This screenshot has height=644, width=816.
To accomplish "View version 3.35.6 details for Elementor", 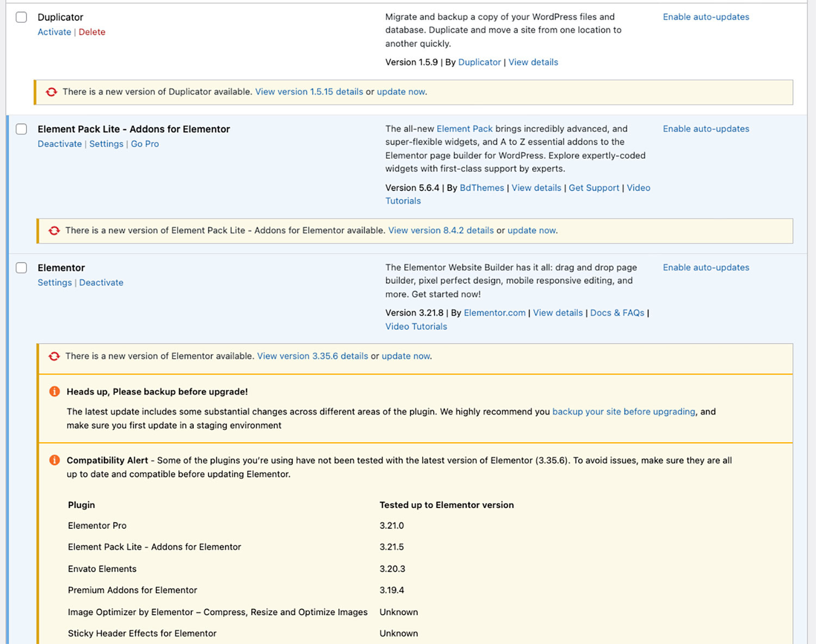I will click(313, 356).
